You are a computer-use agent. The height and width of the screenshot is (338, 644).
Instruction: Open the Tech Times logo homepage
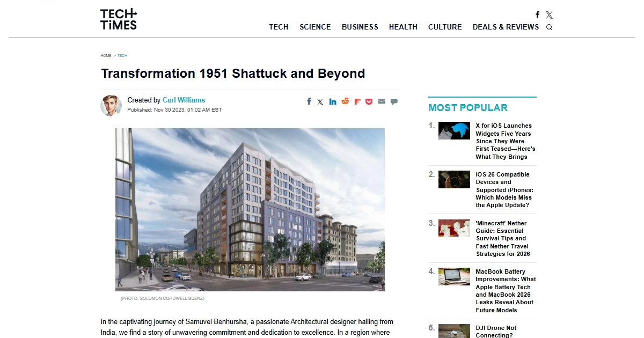[118, 19]
